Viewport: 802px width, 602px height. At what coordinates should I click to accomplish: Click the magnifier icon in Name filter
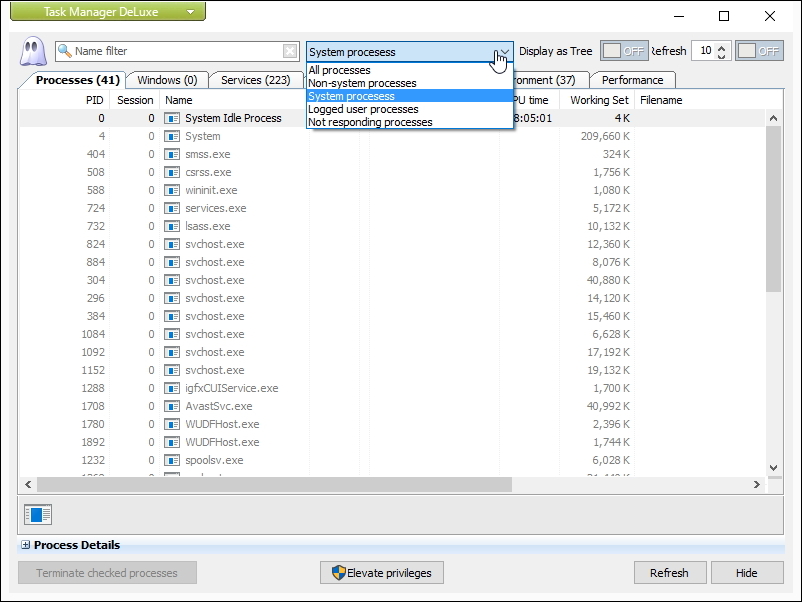tap(64, 51)
